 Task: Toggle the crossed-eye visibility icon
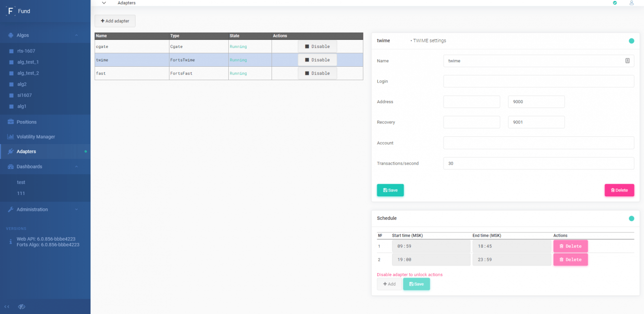coord(21,306)
